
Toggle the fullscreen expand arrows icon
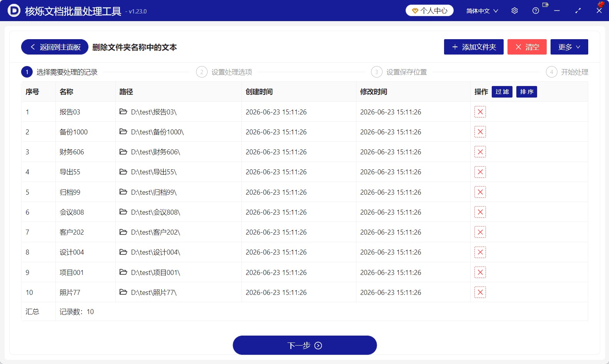578,11
